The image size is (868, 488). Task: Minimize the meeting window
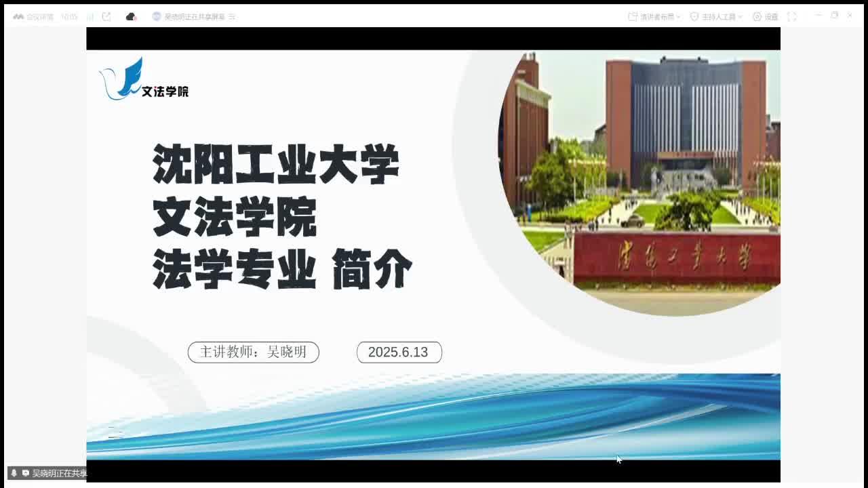[818, 15]
